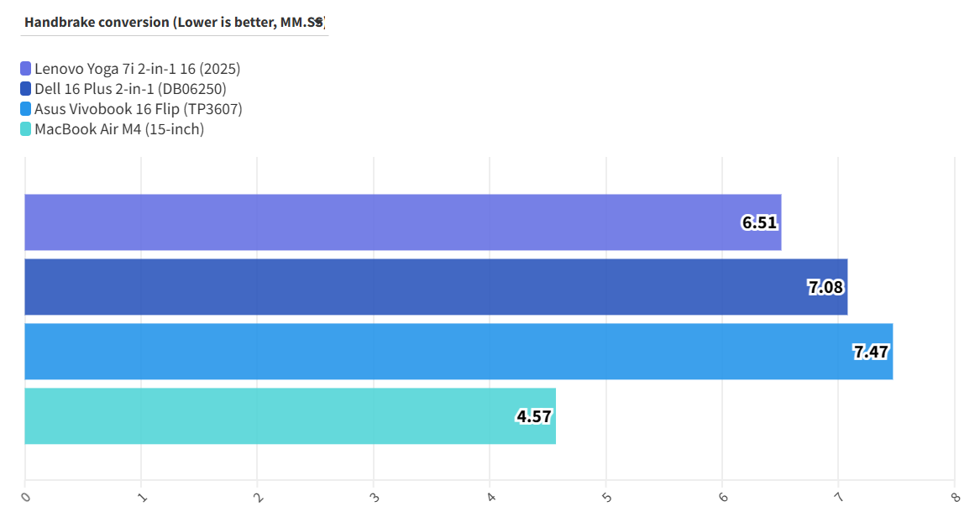
Task: Click the purple Lenovo Yoga 7i bar
Action: (x=378, y=222)
